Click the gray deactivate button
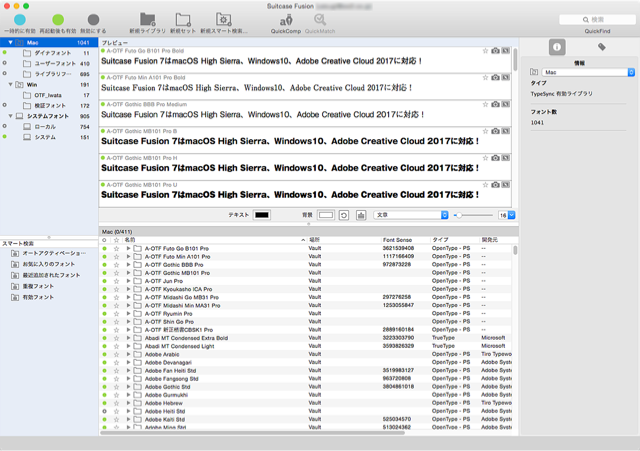 [93, 20]
